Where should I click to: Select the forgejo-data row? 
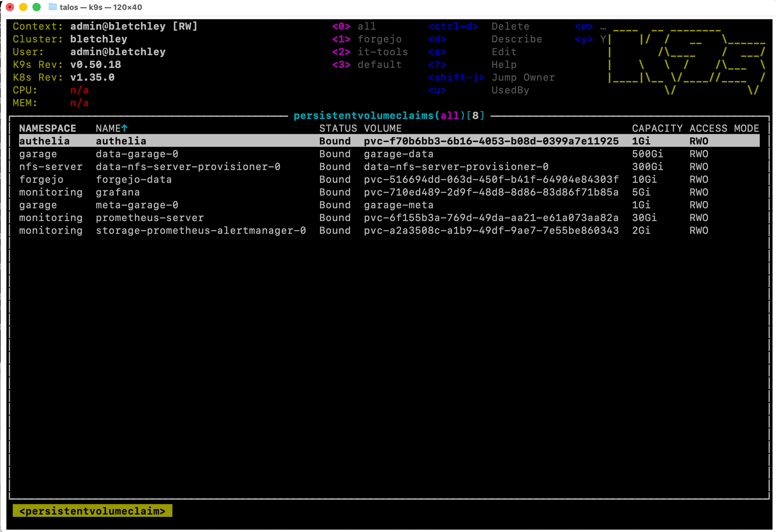[389, 180]
